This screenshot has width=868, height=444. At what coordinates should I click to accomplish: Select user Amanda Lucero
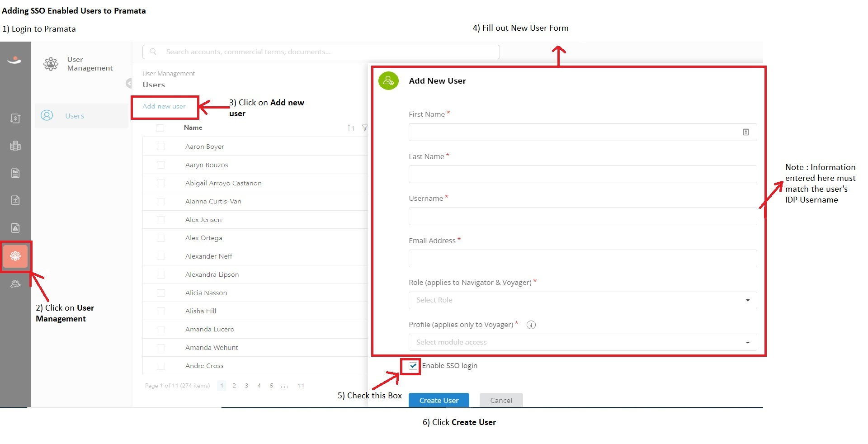click(x=210, y=329)
